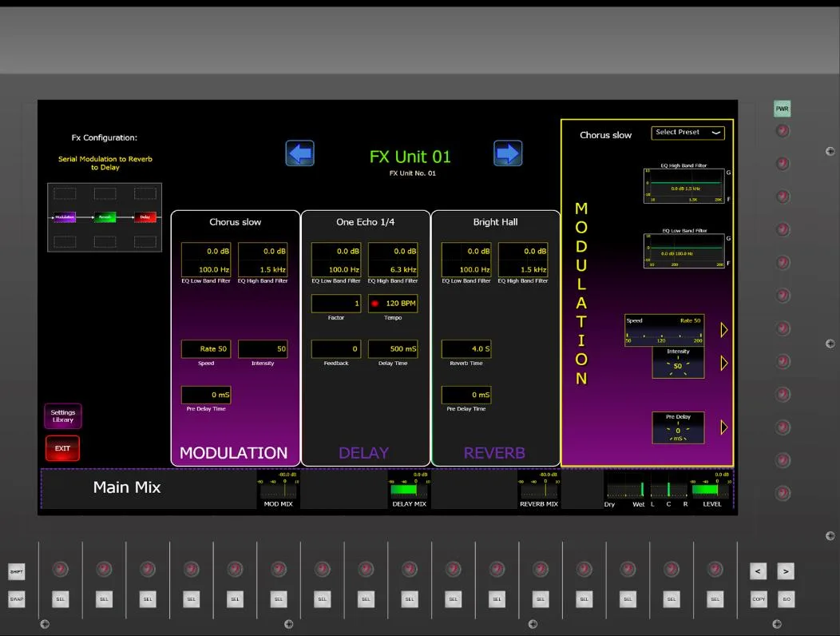Go to next FX unit with right arrow
The height and width of the screenshot is (636, 840).
coord(507,153)
